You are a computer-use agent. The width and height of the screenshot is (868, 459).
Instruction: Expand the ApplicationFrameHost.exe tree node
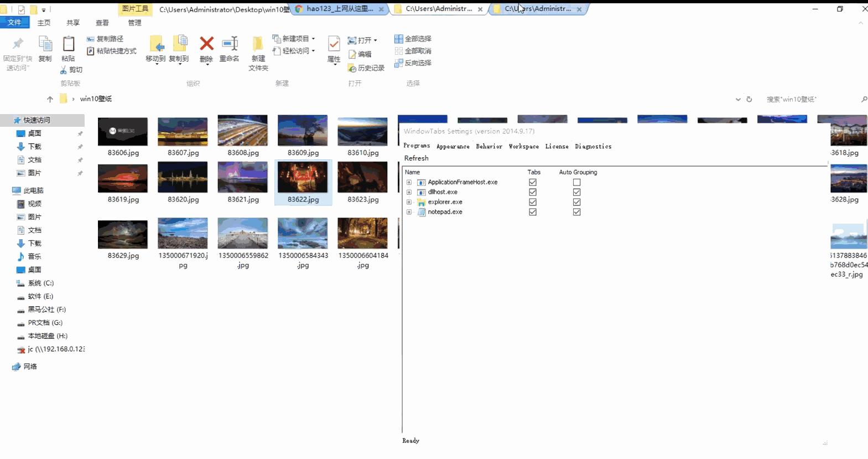click(x=409, y=182)
